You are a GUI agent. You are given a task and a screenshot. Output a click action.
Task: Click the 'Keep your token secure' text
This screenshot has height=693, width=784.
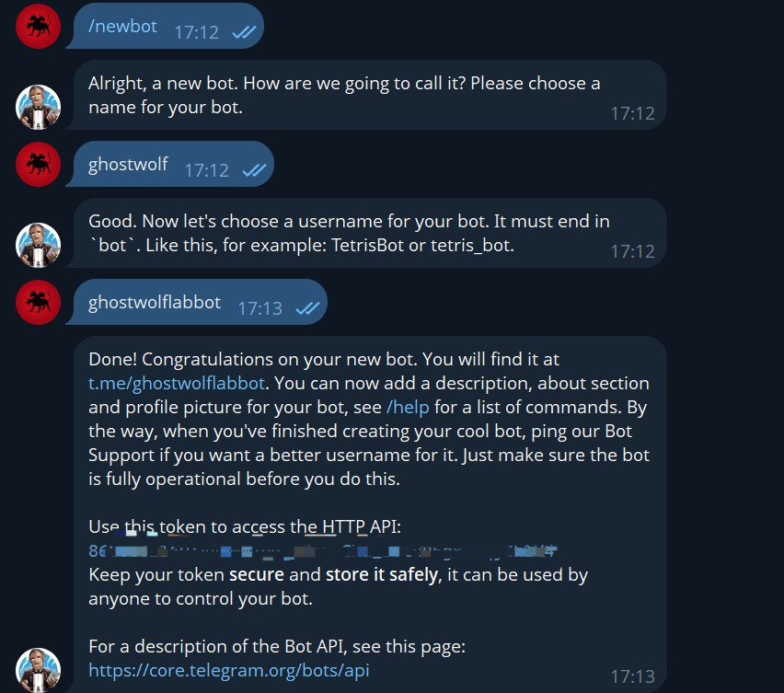tap(338, 586)
